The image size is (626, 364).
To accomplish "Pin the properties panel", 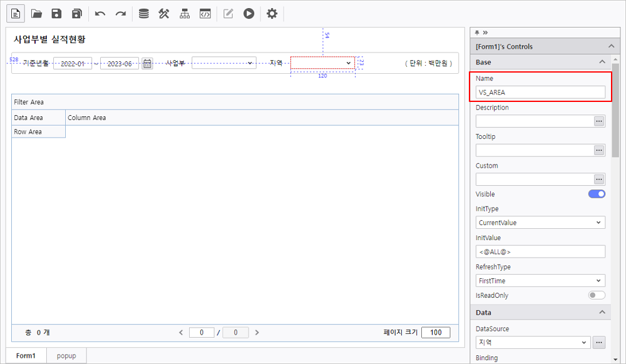I will (477, 33).
